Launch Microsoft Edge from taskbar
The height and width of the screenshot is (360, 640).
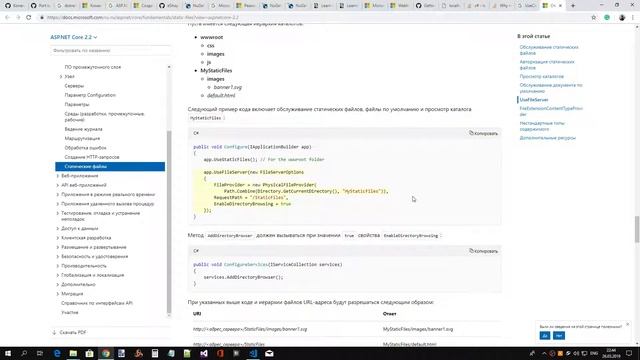(57, 353)
